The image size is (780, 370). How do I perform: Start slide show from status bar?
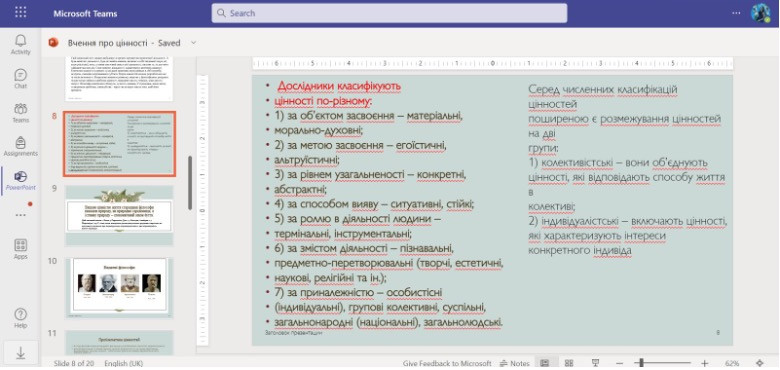point(595,363)
